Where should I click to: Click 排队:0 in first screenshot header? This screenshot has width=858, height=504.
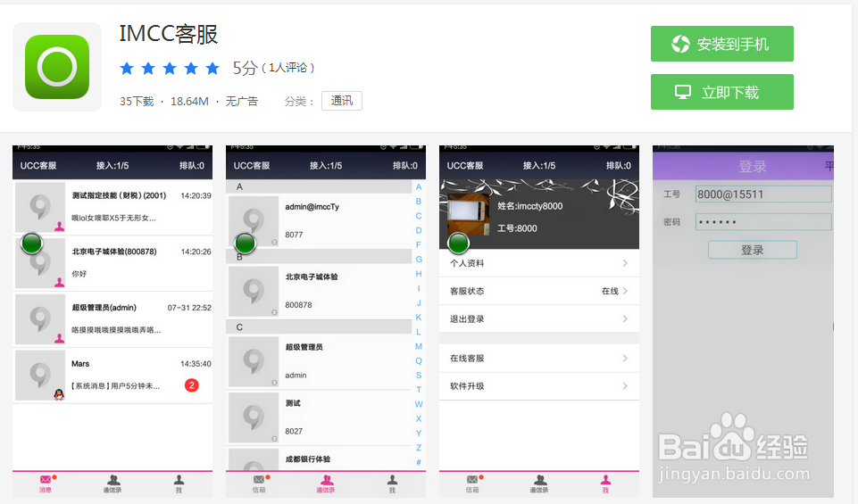click(192, 166)
